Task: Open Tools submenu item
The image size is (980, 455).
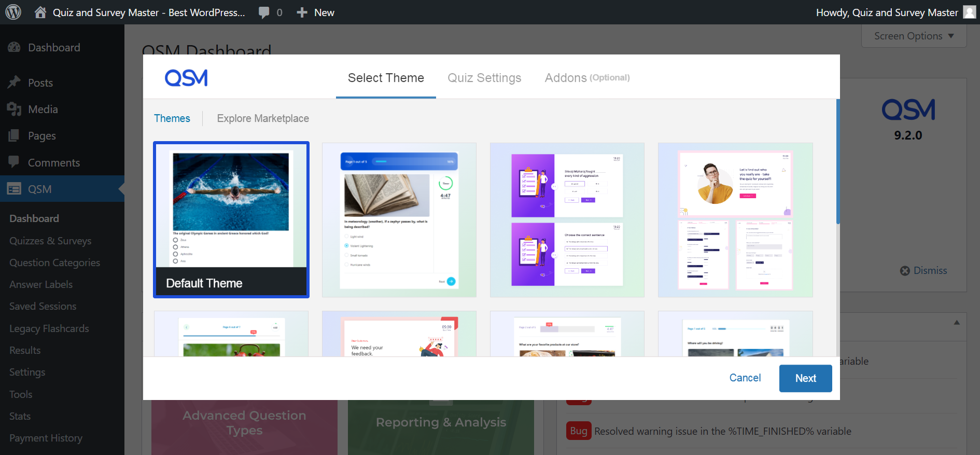Action: (x=21, y=394)
